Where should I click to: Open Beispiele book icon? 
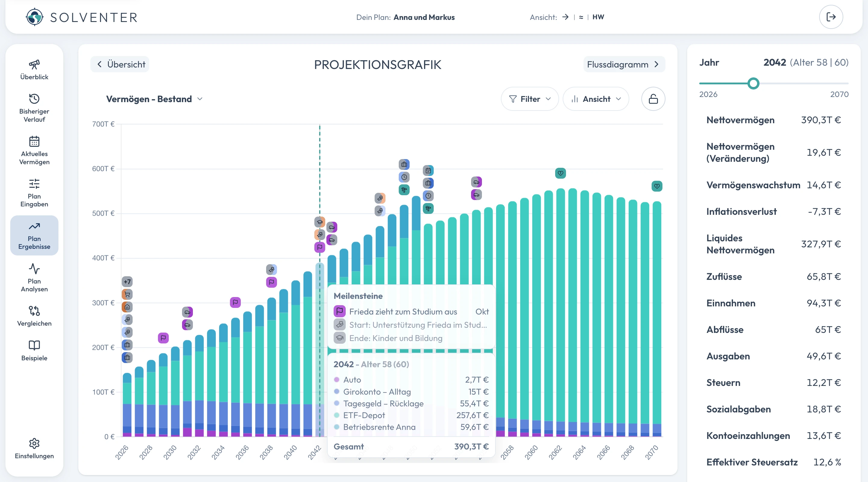(34, 345)
